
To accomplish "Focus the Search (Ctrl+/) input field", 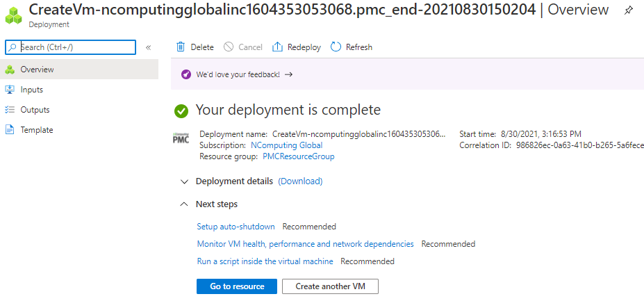I will tap(70, 47).
